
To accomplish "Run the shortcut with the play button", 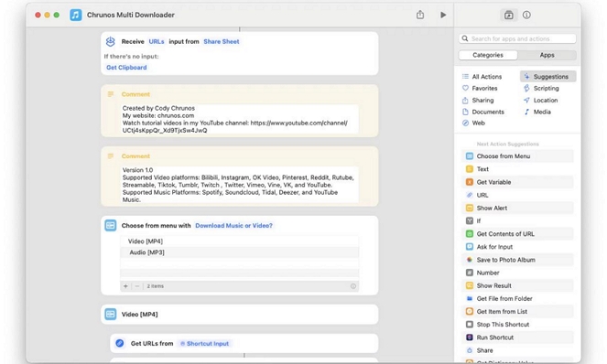I will [x=443, y=15].
